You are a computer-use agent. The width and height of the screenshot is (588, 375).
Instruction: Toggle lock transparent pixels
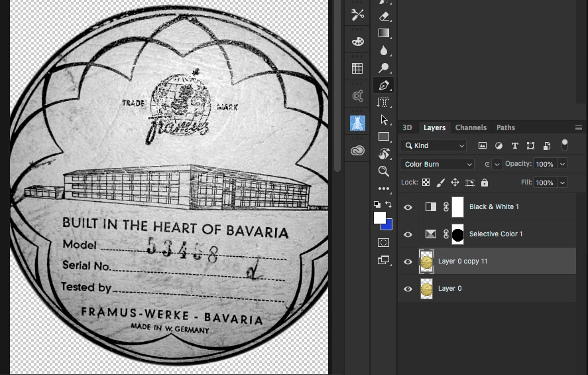(426, 183)
